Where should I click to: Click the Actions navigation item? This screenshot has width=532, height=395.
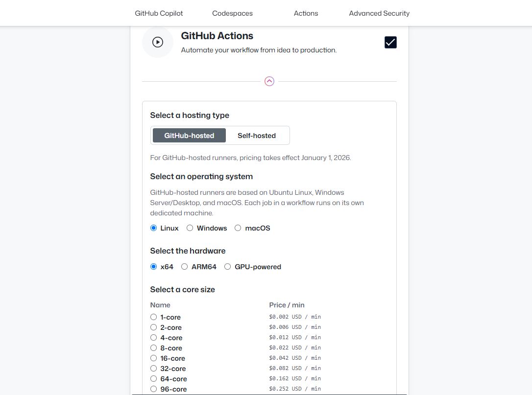(x=306, y=13)
